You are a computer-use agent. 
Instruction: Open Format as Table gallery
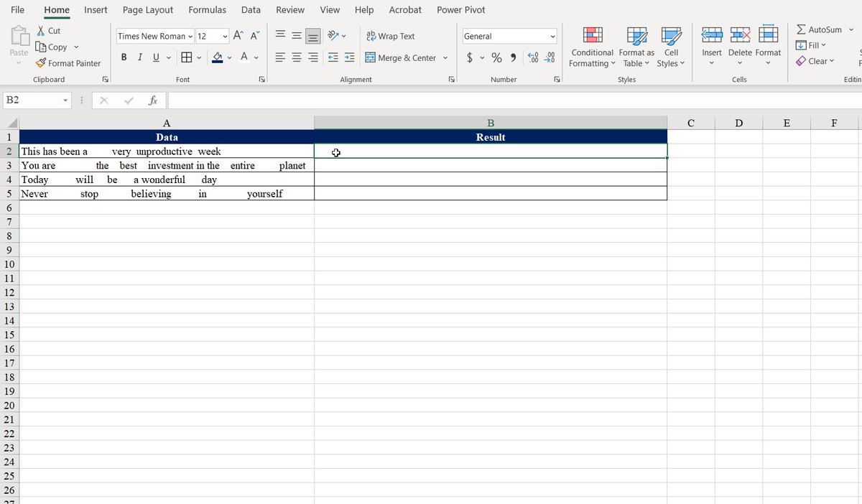tap(636, 47)
